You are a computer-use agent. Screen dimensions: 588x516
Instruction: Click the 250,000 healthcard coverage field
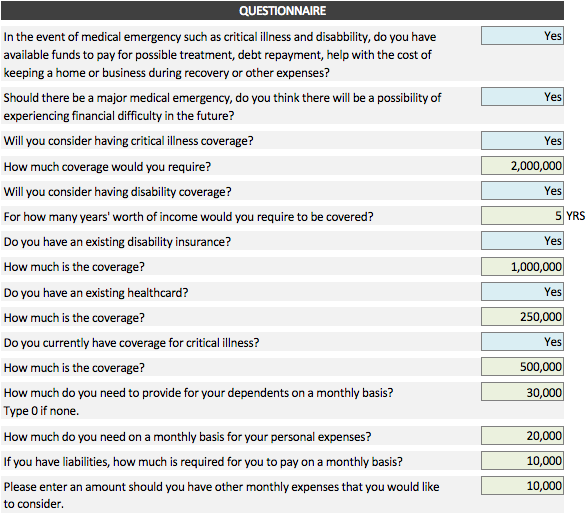click(x=522, y=317)
